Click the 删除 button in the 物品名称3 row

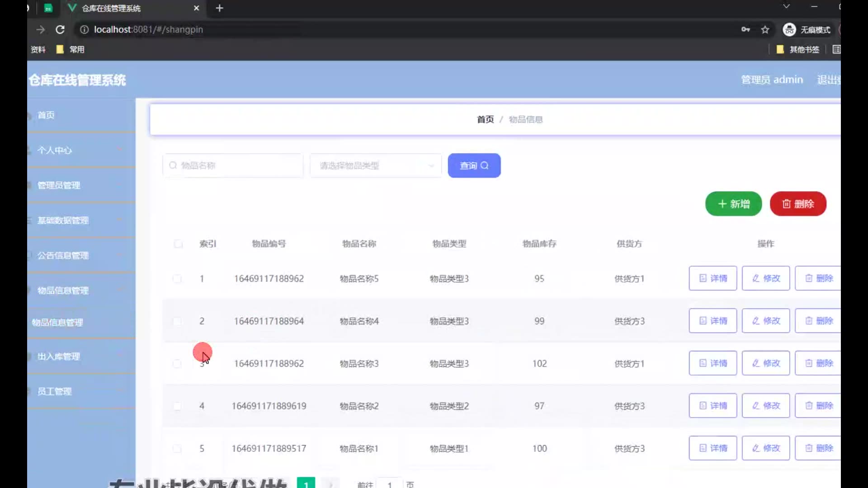click(x=818, y=363)
